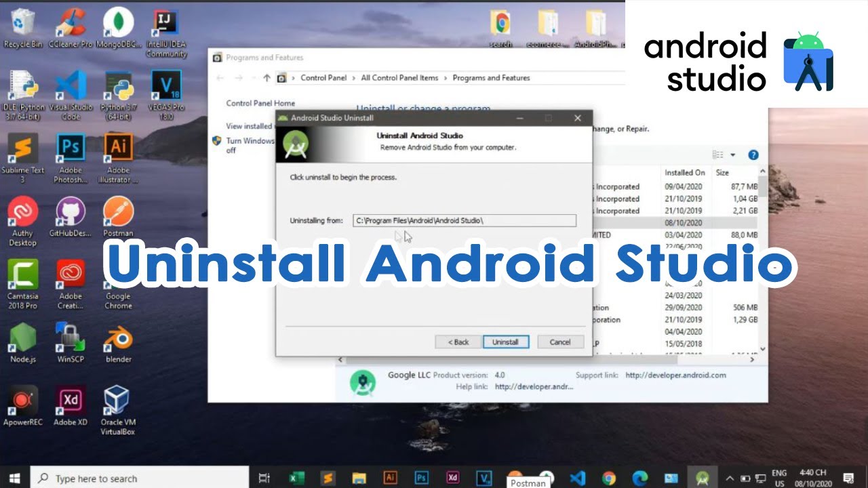Image resolution: width=868 pixels, height=488 pixels.
Task: Select the row with size 1,04 GB
Action: (x=676, y=199)
